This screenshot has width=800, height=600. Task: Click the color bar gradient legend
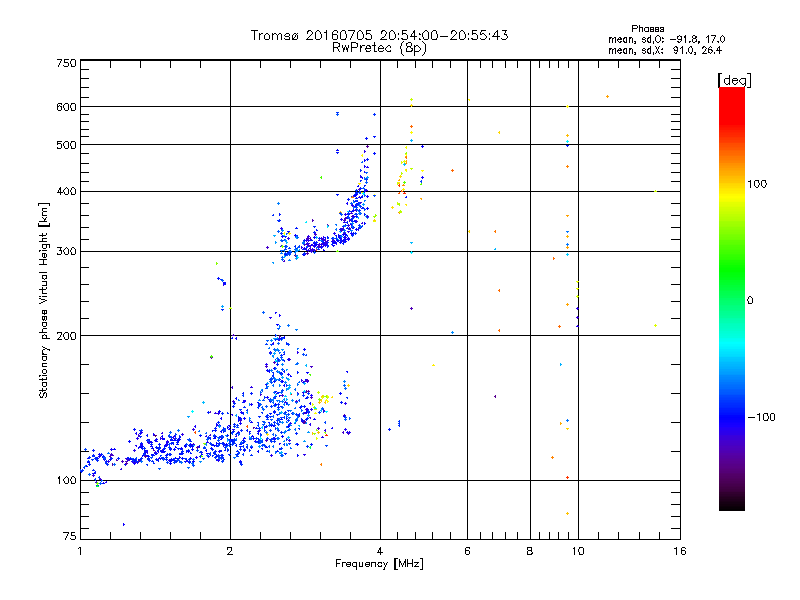click(x=732, y=298)
